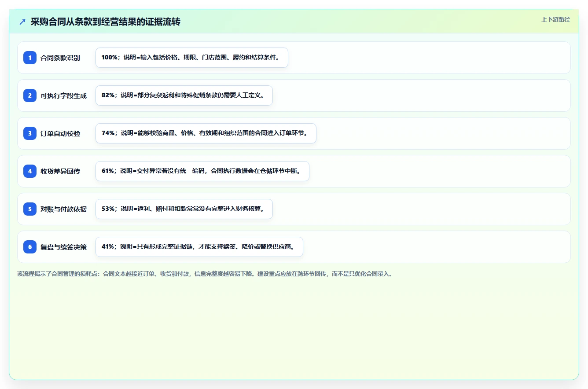This screenshot has height=389, width=588.
Task: Open the 100% description box about 输入包括价格
Action: tap(192, 58)
